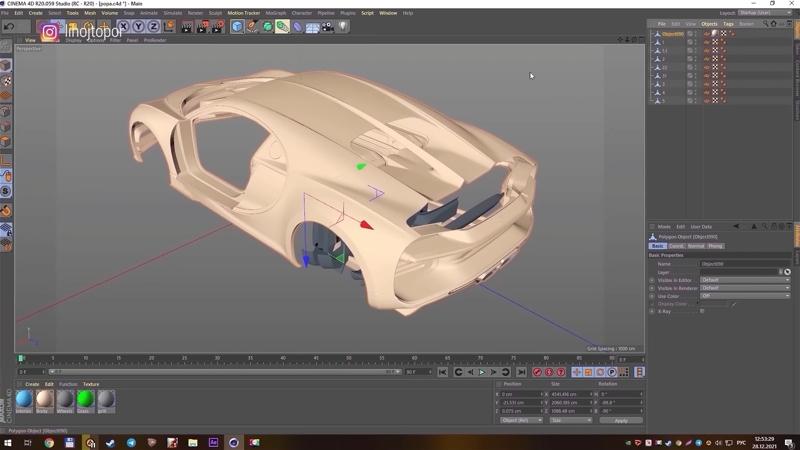Viewport: 800px width, 450px height.
Task: Toggle the X-Ray checkbox
Action: 703,311
